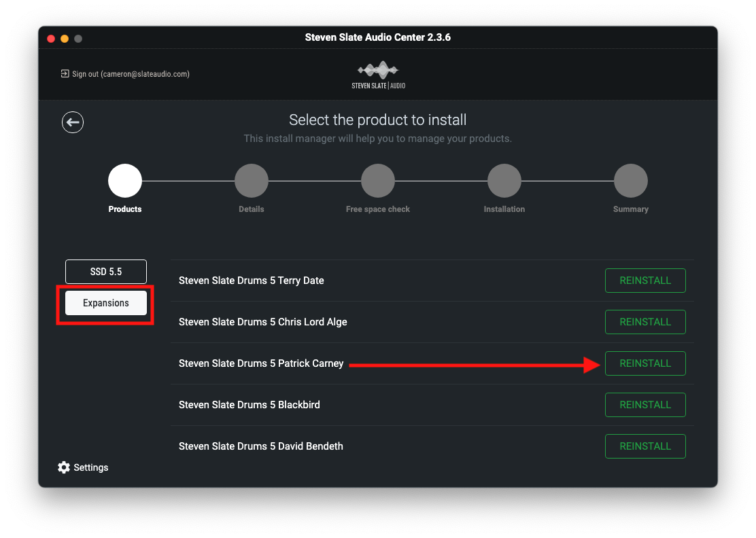Open Settings via the gear icon

coord(64,467)
